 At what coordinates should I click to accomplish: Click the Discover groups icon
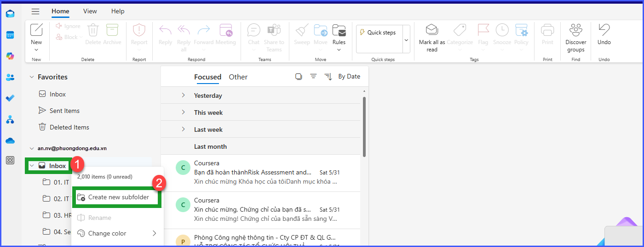click(x=576, y=30)
